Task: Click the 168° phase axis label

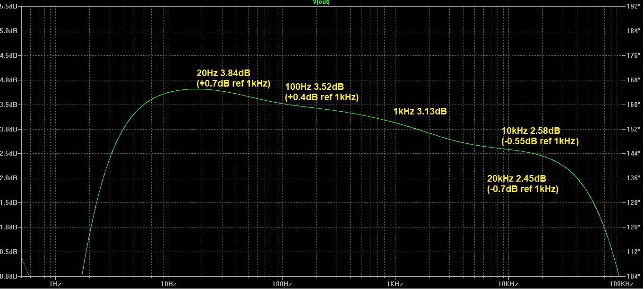Action: point(633,80)
